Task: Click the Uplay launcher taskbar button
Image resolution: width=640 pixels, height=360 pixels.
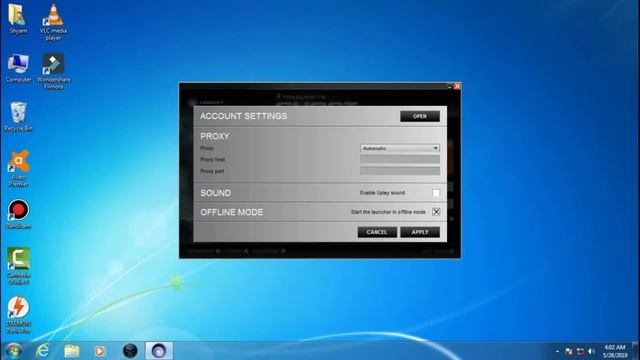Action: pos(159,351)
